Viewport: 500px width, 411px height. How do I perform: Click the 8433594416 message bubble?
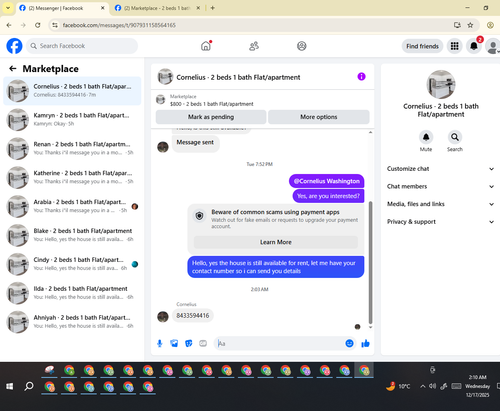click(x=193, y=316)
